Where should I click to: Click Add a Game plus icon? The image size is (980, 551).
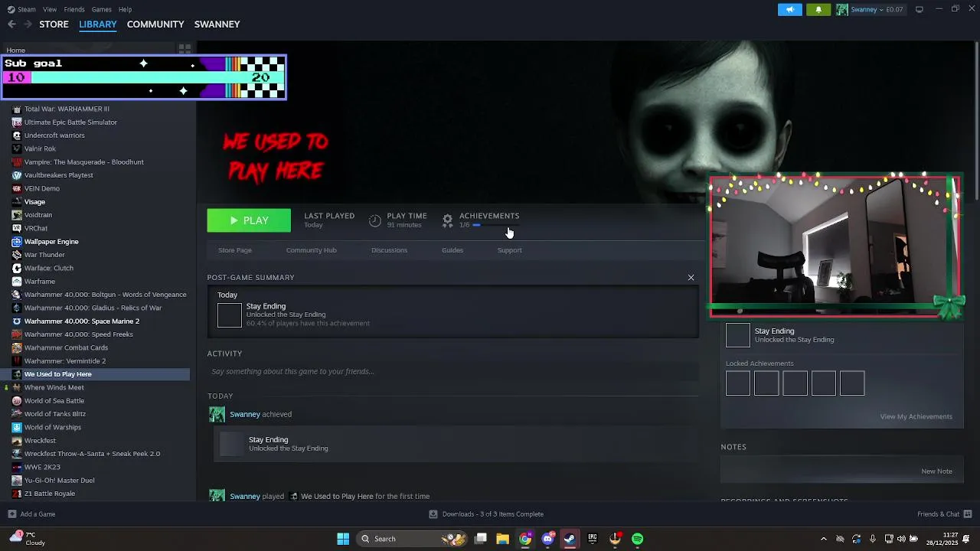(x=11, y=514)
